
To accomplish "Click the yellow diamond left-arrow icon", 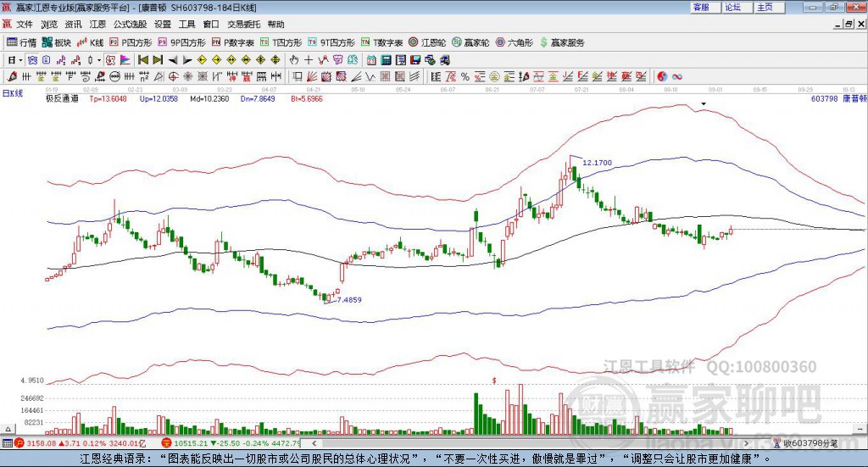I will click(x=202, y=60).
